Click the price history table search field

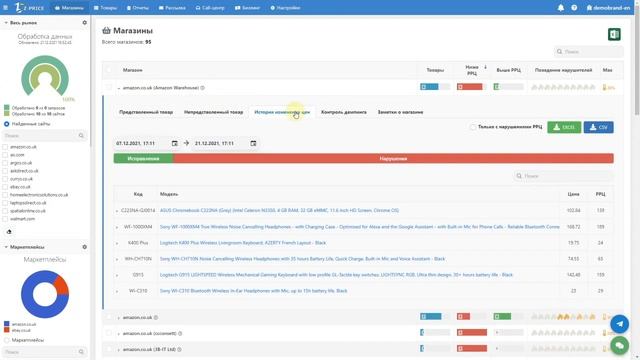tap(563, 176)
